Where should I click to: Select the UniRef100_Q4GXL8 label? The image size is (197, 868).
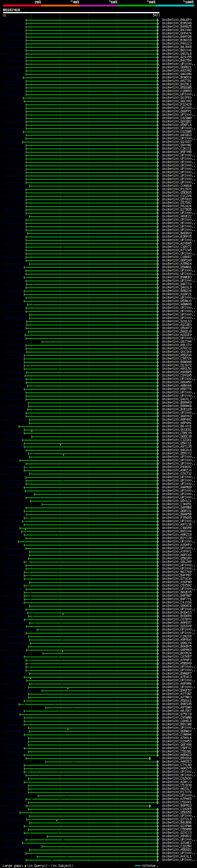click(x=176, y=54)
